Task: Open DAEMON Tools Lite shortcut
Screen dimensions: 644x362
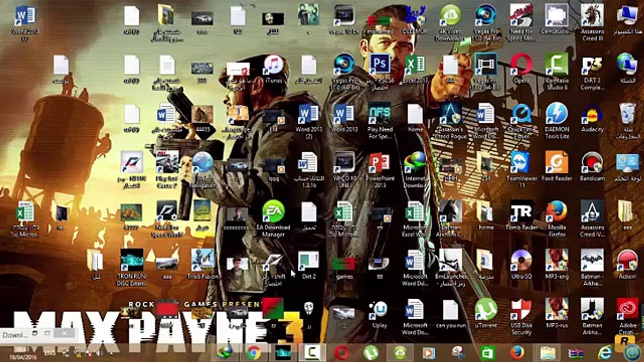Action: [x=556, y=121]
